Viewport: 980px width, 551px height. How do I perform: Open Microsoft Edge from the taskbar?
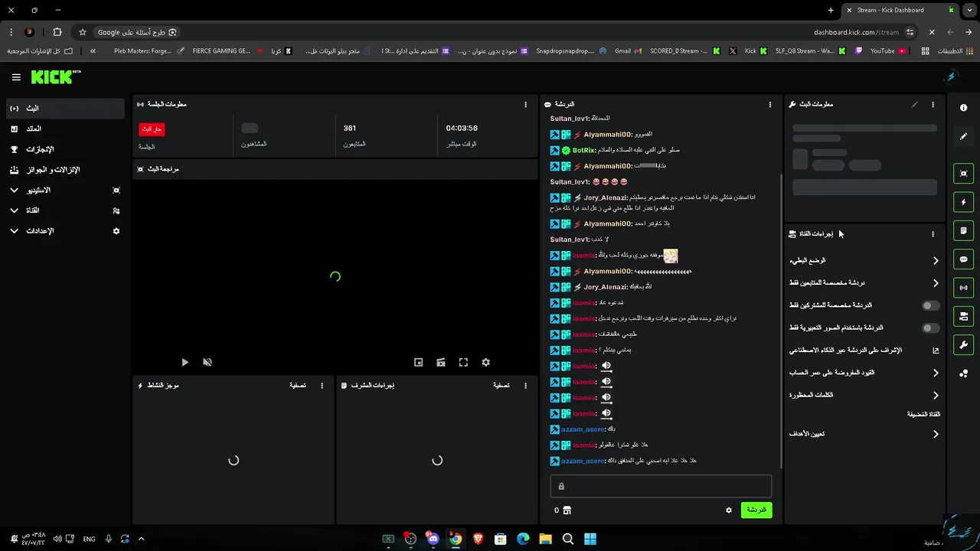[x=523, y=539]
